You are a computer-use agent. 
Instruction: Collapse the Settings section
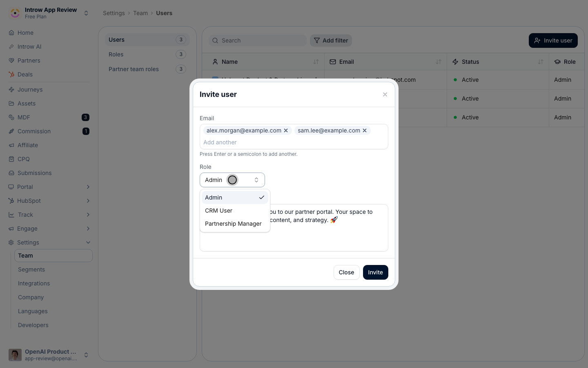tap(88, 242)
